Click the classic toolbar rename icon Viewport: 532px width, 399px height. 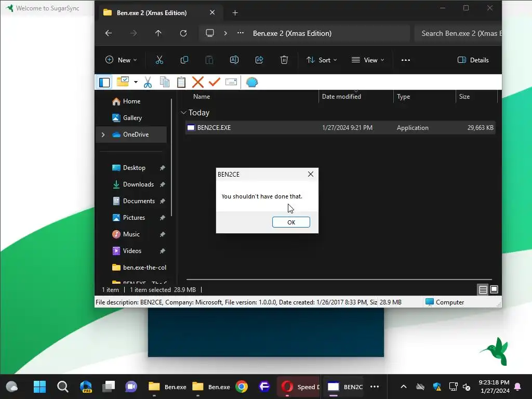tap(231, 82)
